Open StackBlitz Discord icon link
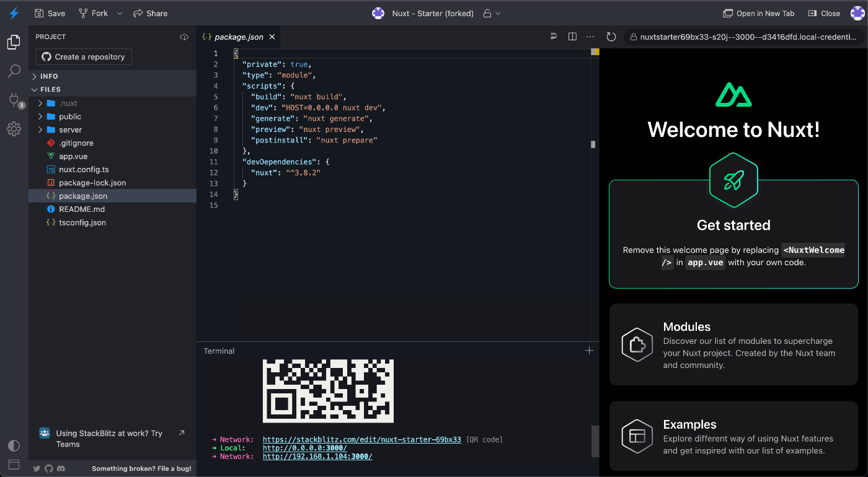Screen dimensions: 868x477 point(61,469)
